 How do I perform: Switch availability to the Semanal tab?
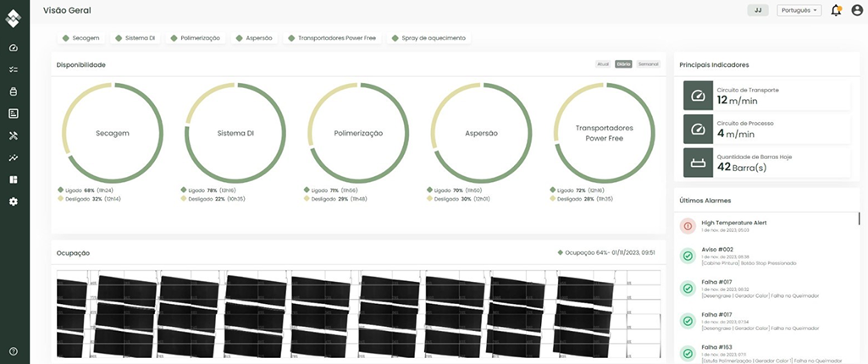click(648, 64)
